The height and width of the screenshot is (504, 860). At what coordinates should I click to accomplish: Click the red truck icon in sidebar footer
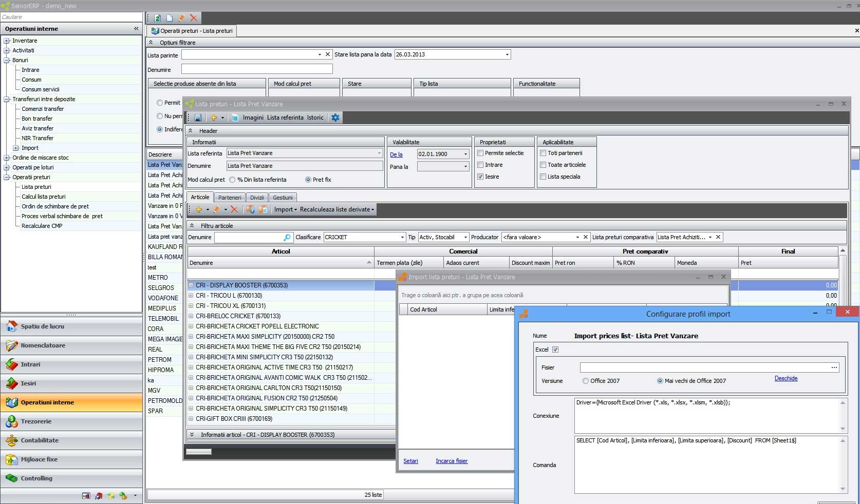coord(98,496)
